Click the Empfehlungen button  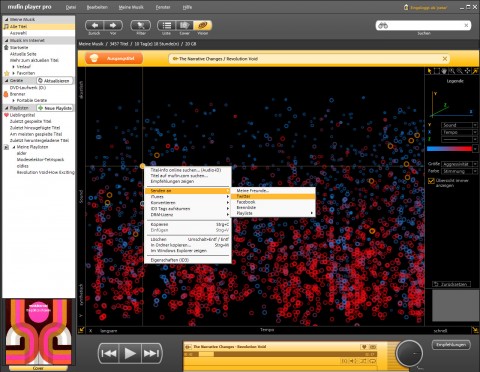451,345
